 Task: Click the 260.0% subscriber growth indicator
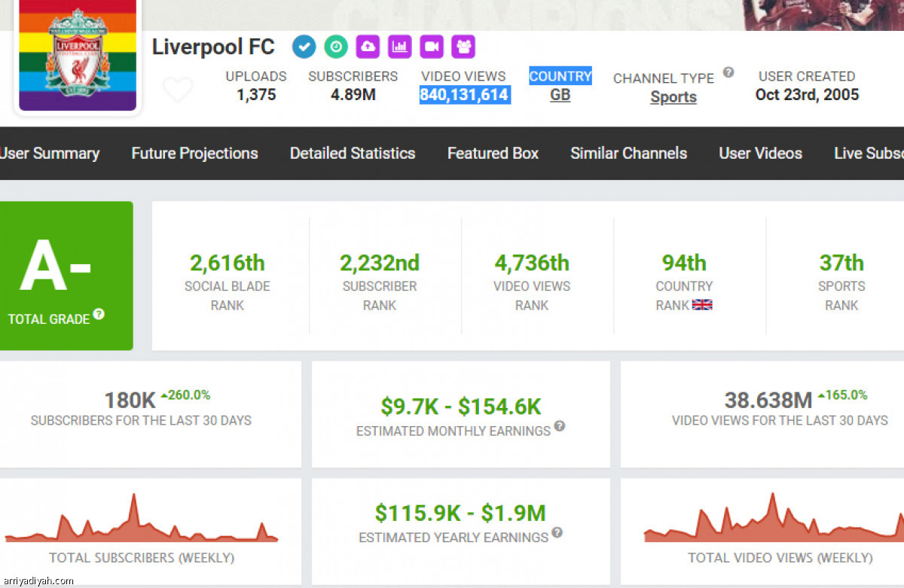click(x=185, y=395)
